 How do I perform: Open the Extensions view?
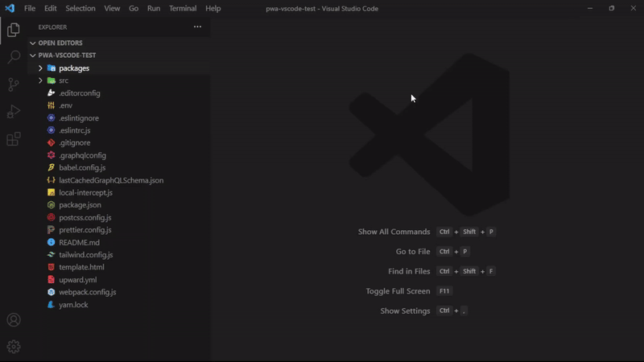point(14,138)
